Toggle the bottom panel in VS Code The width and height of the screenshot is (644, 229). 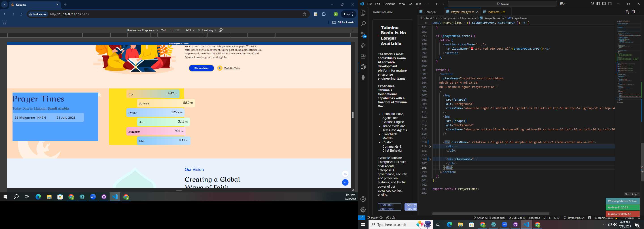(x=604, y=4)
